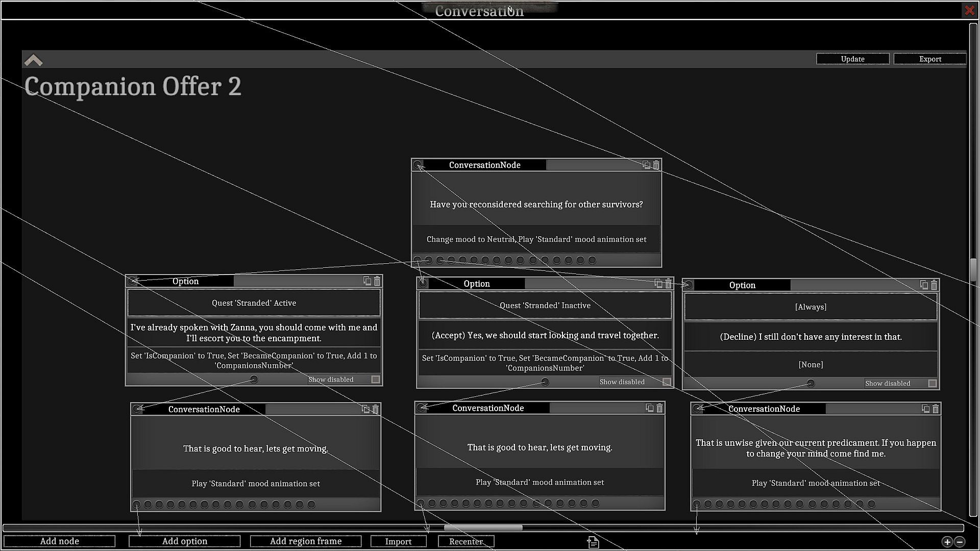Click the Update button
980x551 pixels.
tap(852, 59)
